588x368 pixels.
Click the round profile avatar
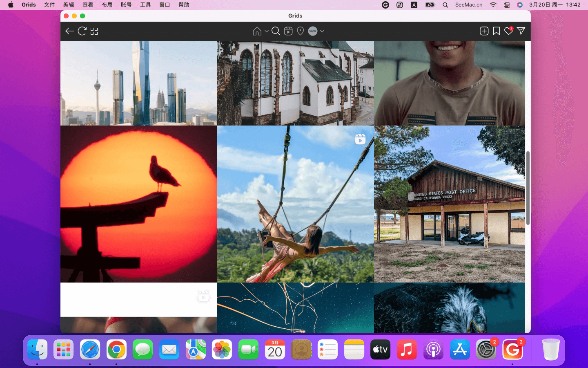[313, 31]
